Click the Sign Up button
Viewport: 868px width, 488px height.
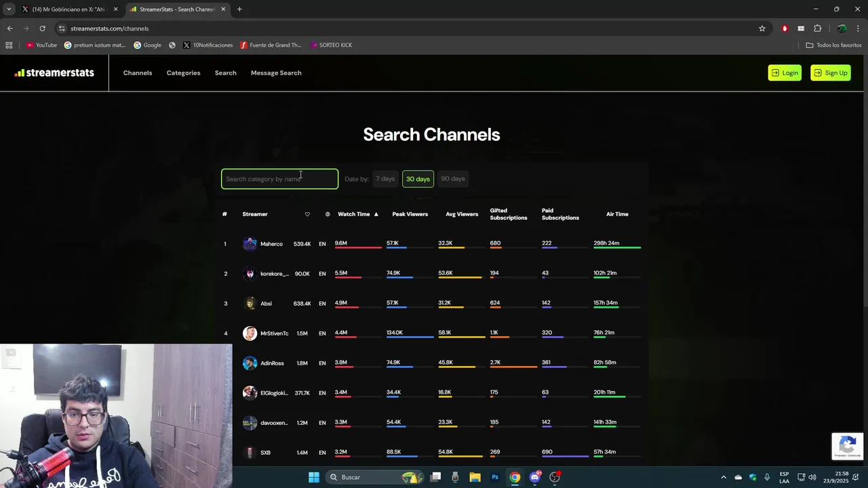coord(831,73)
